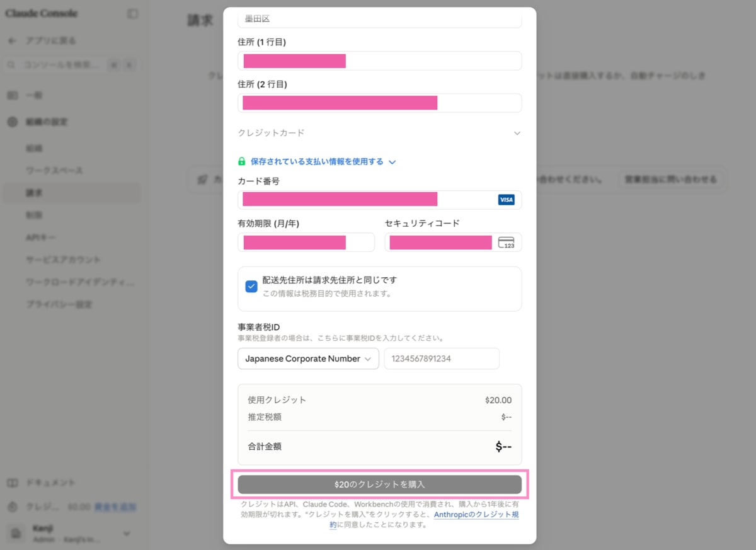Click the 墨田区 city input field
Image resolution: width=756 pixels, height=550 pixels.
379,19
